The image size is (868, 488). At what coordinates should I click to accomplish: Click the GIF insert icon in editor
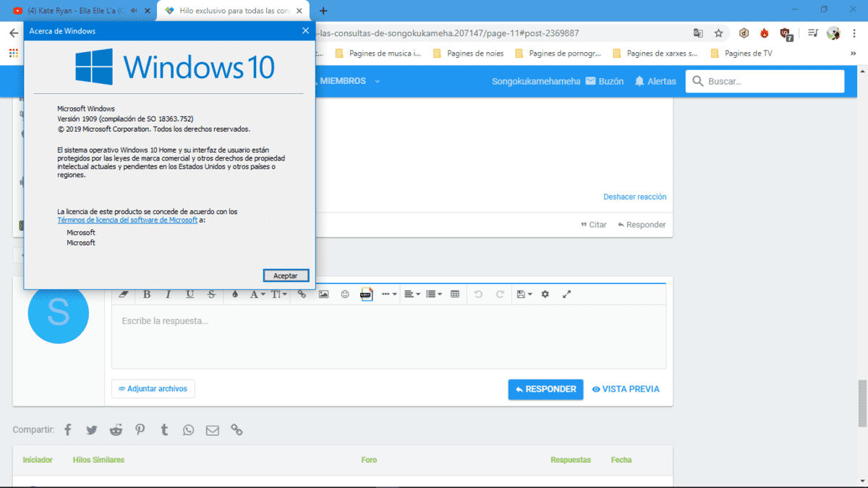(x=366, y=294)
